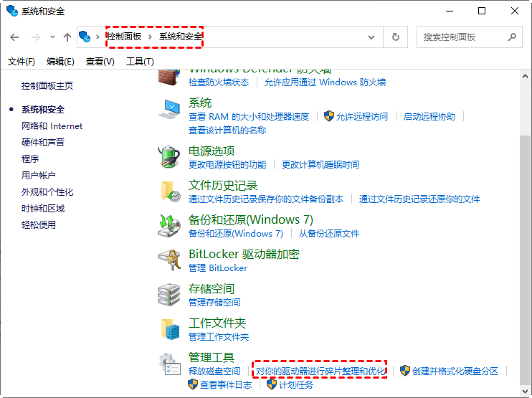Open the 文件(F) menu
Viewport: 532px width, 398px height.
click(x=22, y=62)
